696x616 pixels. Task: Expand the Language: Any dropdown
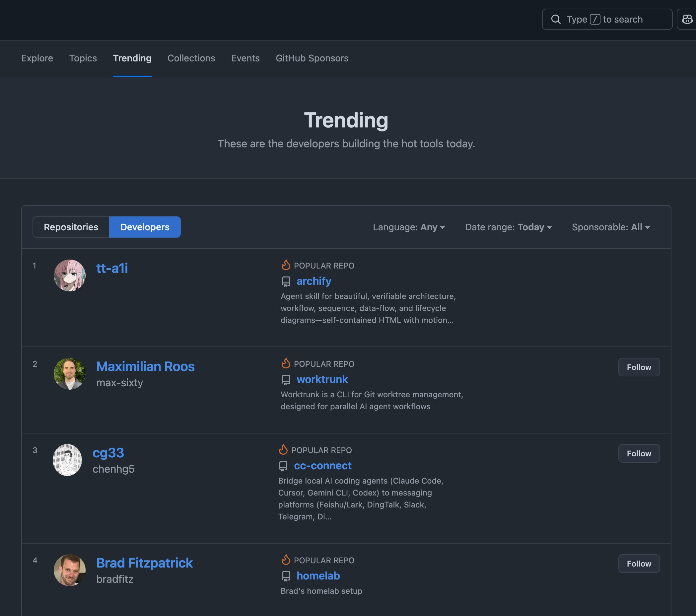pos(409,227)
